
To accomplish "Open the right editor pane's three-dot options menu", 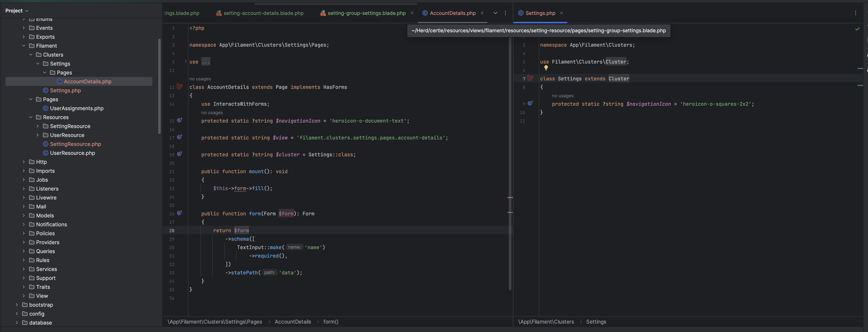I will [x=855, y=13].
